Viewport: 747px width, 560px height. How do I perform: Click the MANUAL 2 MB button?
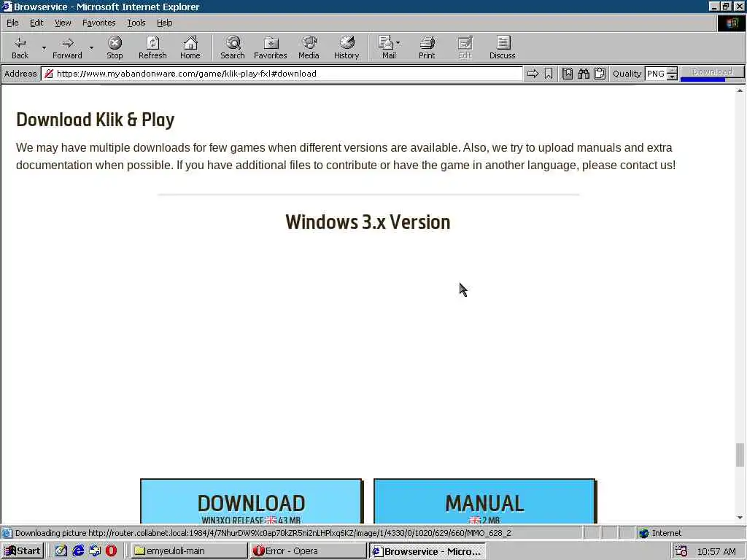484,502
